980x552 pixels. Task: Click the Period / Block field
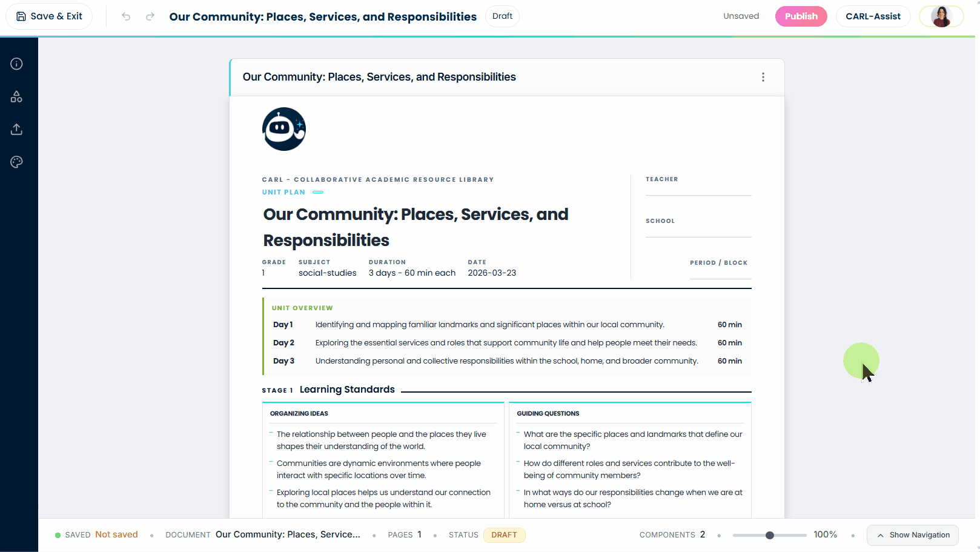[720, 272]
